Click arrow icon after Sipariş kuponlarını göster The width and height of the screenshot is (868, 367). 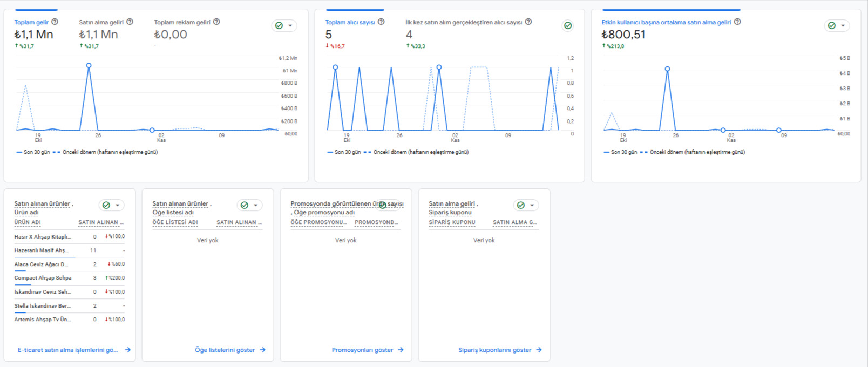(x=539, y=350)
